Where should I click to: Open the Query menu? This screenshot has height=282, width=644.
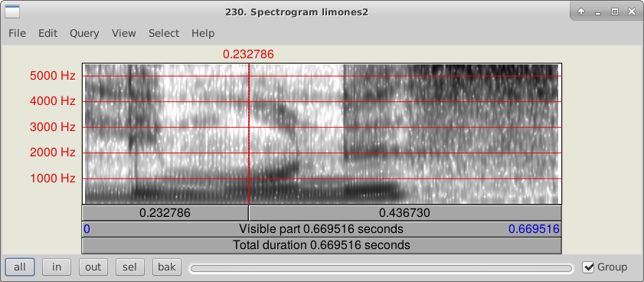pyautogui.click(x=84, y=33)
